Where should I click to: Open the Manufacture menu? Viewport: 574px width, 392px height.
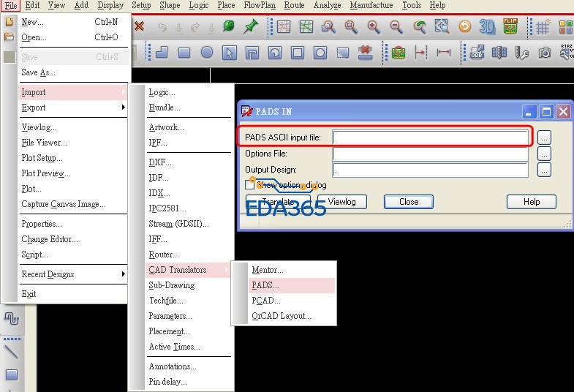pos(371,5)
